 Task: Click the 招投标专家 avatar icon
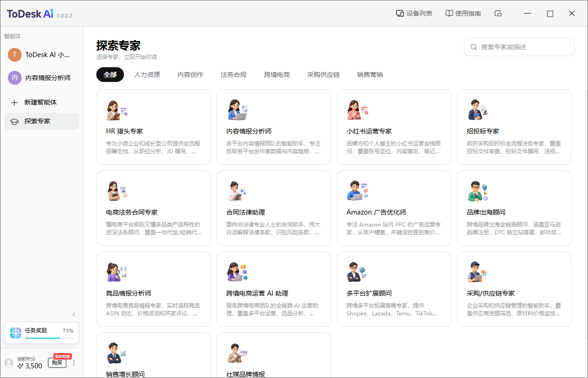[x=477, y=110]
